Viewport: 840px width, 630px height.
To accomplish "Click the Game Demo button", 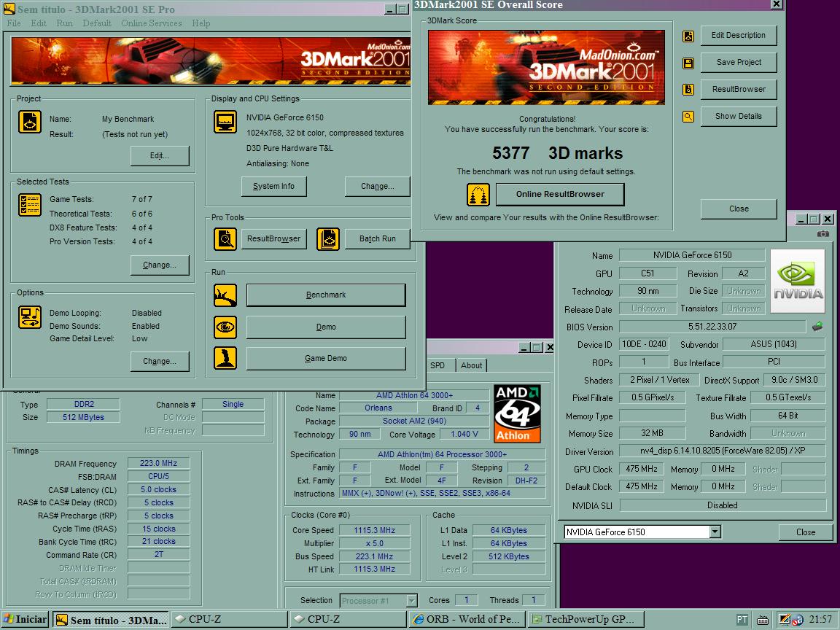I will click(326, 358).
